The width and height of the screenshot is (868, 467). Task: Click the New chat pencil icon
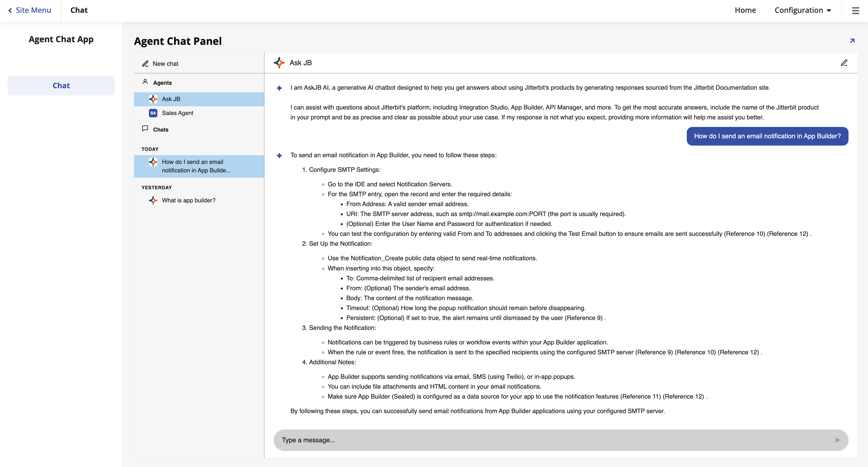145,64
